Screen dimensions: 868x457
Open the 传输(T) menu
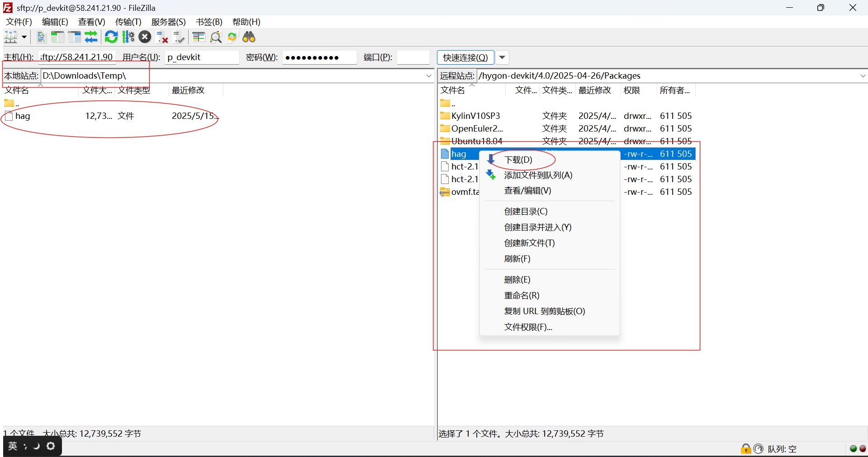[x=128, y=22]
